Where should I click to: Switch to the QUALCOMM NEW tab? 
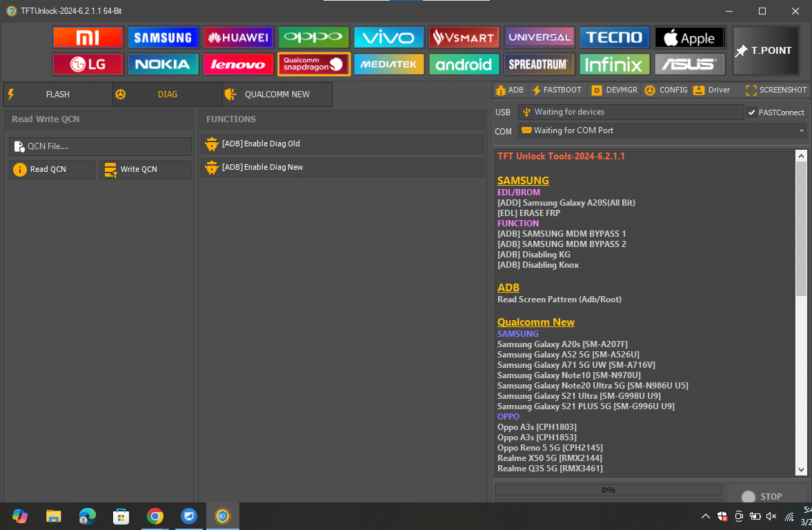[277, 94]
